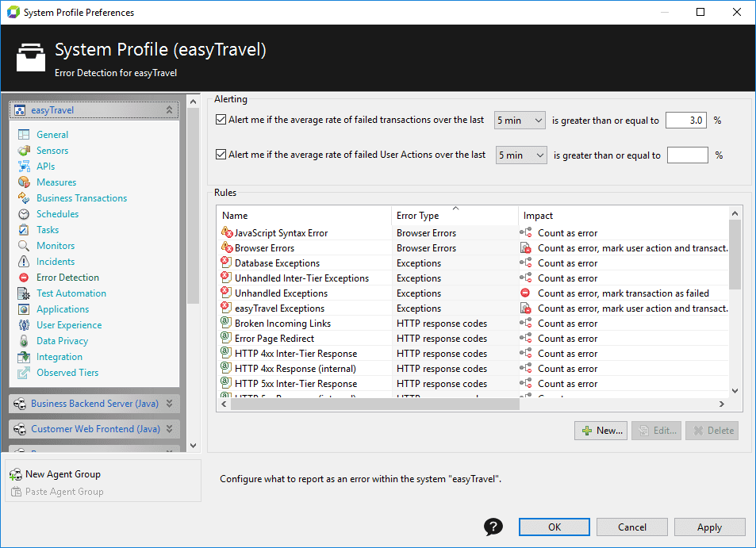The width and height of the screenshot is (756, 548).
Task: Click the sidebar vertical scrollbar thumb
Action: pyautogui.click(x=193, y=206)
